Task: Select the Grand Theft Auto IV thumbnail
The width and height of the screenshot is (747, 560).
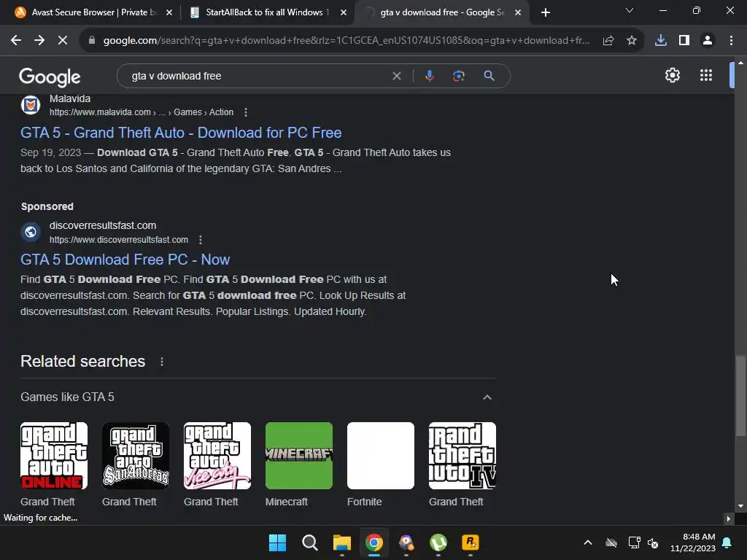Action: click(462, 456)
